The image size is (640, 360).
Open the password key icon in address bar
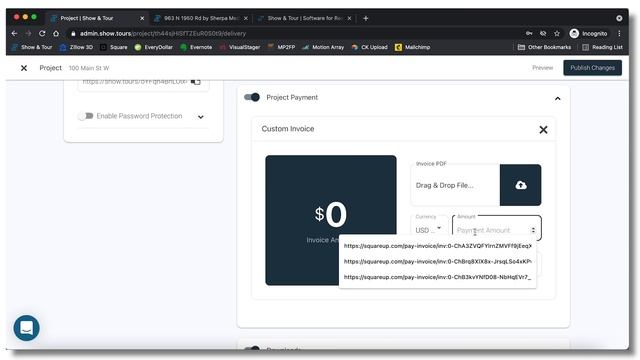529,33
